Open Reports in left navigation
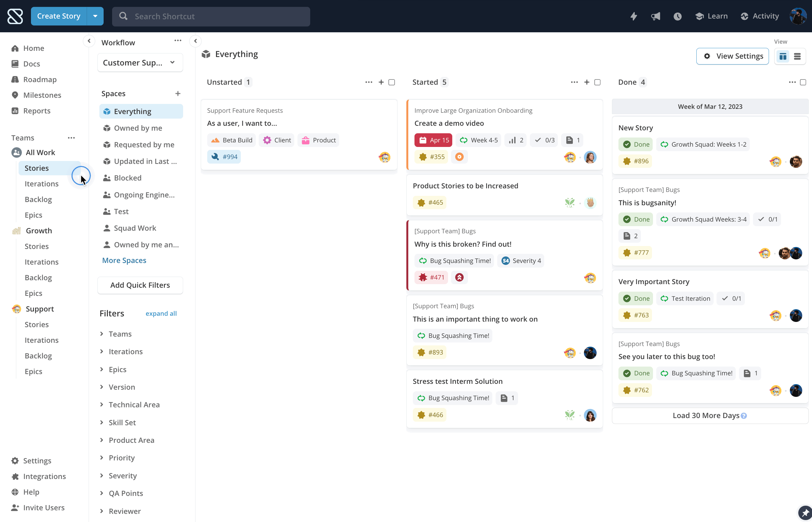 click(x=36, y=111)
